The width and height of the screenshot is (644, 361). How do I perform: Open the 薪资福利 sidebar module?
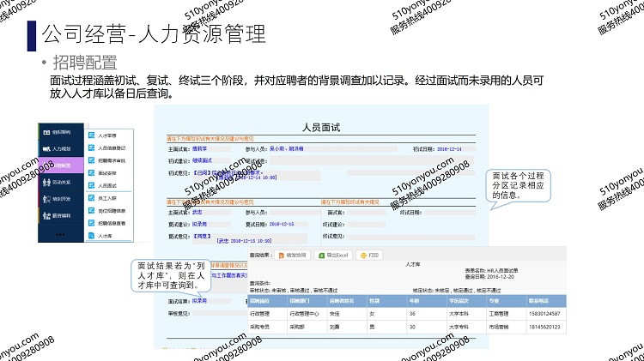coord(64,215)
